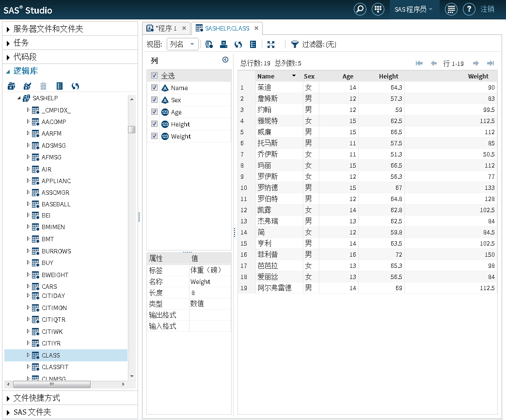Uncheck the Weight column checkbox
This screenshot has width=506, height=420.
[x=154, y=136]
